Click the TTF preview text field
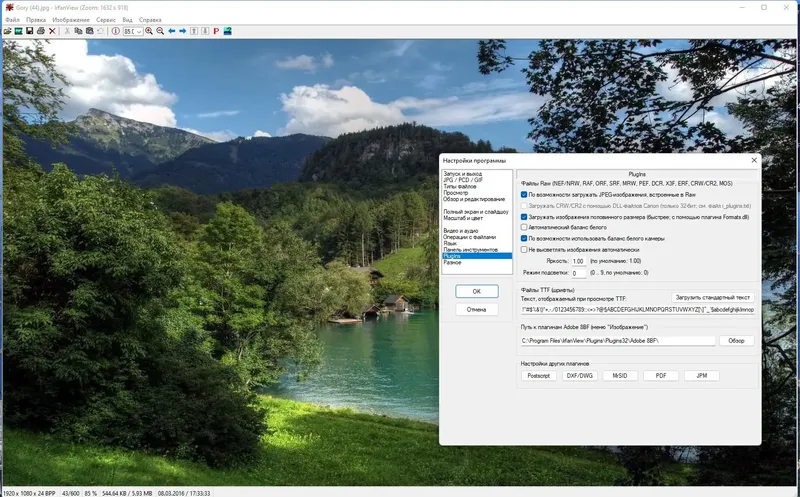 637,309
